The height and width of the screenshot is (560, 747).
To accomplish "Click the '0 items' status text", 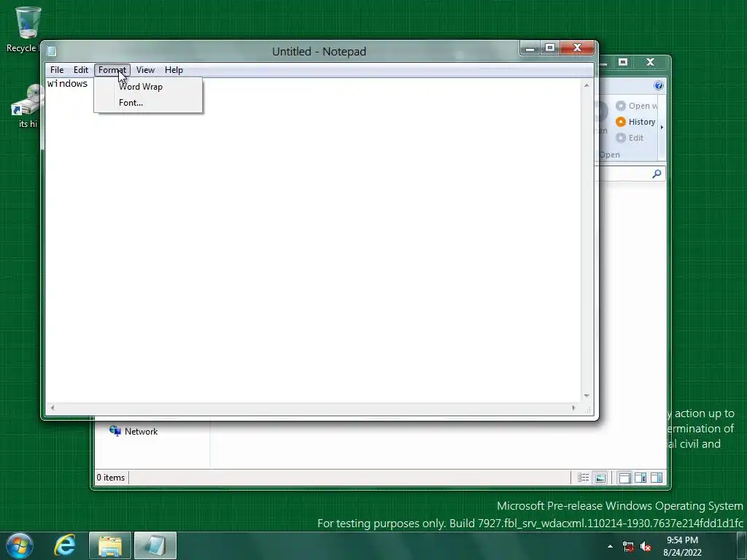I will click(x=111, y=478).
